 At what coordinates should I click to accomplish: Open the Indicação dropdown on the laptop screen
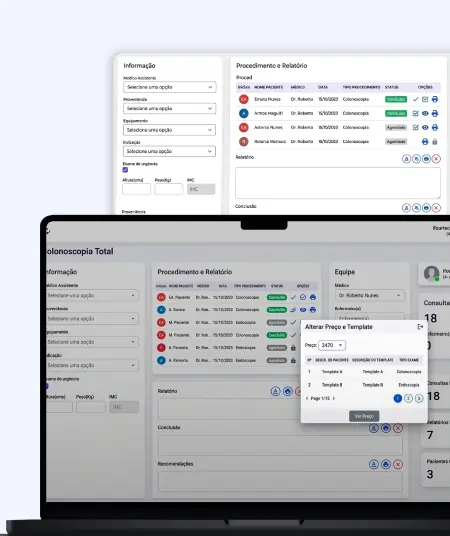point(92,365)
